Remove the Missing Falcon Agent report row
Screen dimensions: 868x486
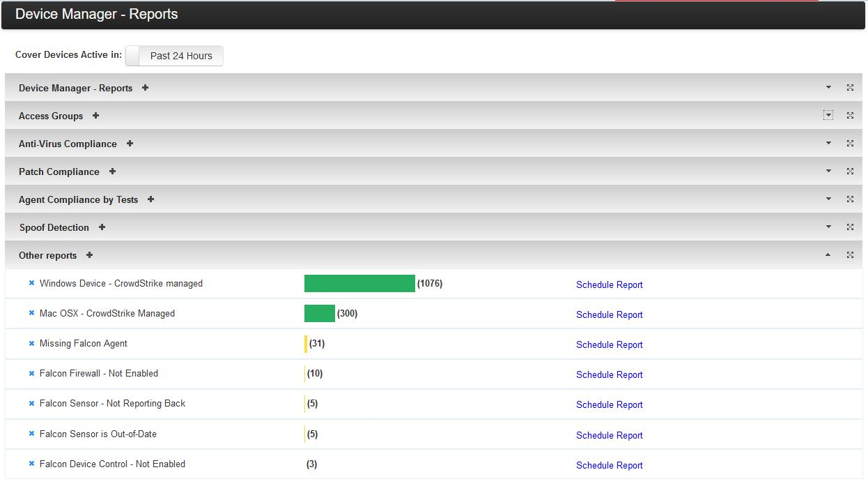pyautogui.click(x=31, y=344)
